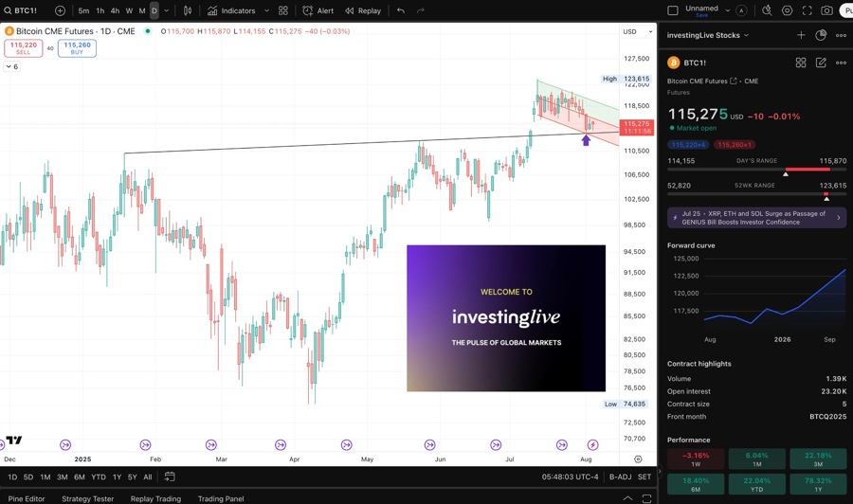
Task: Take a chart snapshot with camera icon
Action: pyautogui.click(x=827, y=10)
